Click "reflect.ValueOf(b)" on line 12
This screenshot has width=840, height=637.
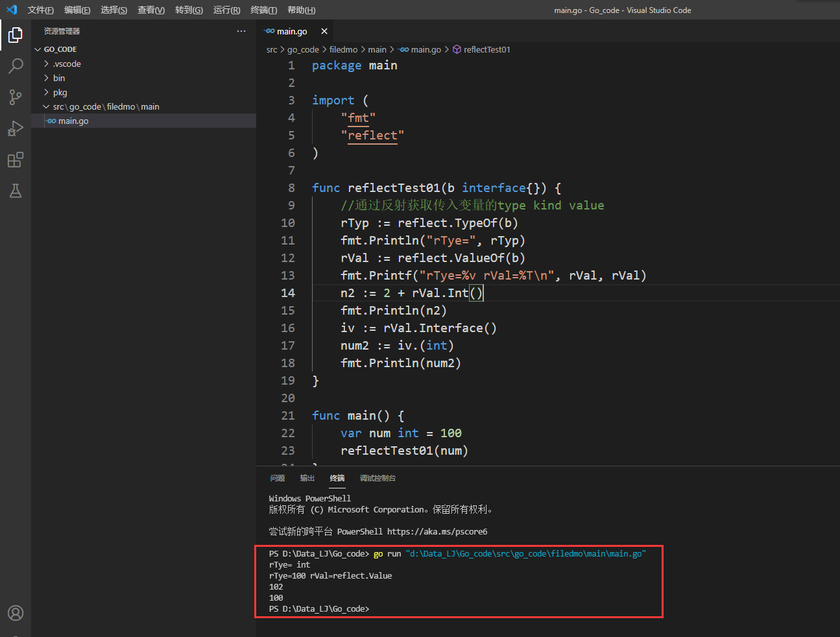coord(461,258)
